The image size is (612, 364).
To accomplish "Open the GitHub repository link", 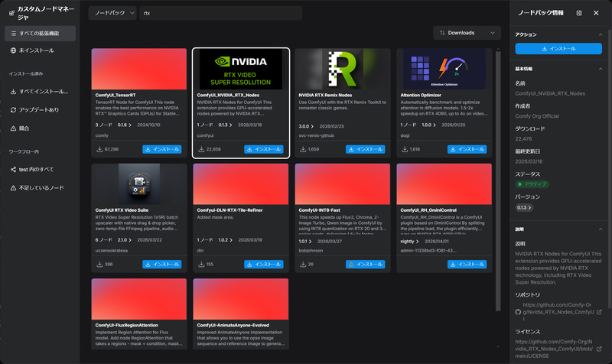I will pyautogui.click(x=558, y=312).
